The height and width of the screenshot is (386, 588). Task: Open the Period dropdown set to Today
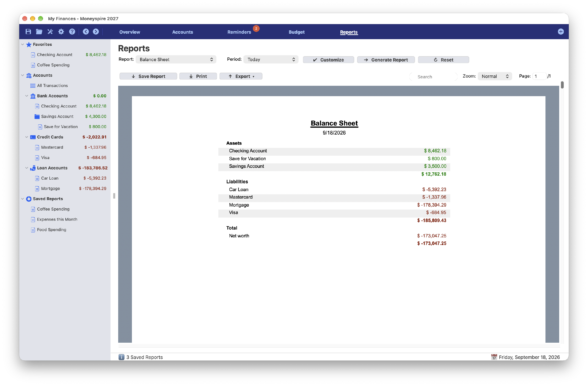coord(271,60)
